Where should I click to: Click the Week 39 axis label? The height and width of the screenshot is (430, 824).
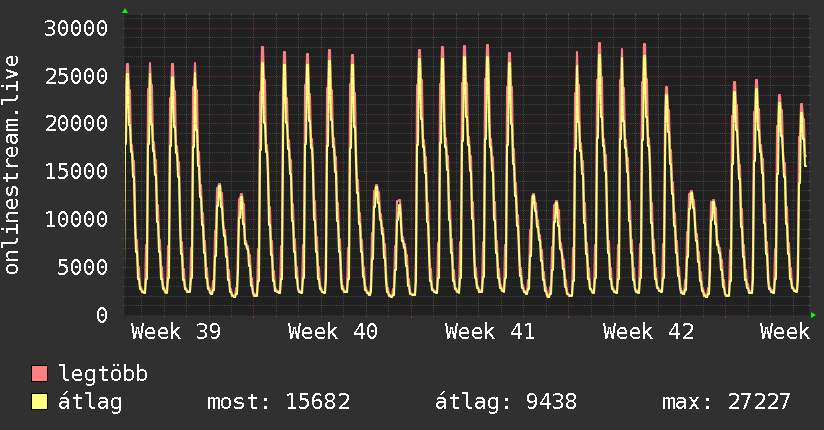tap(176, 332)
